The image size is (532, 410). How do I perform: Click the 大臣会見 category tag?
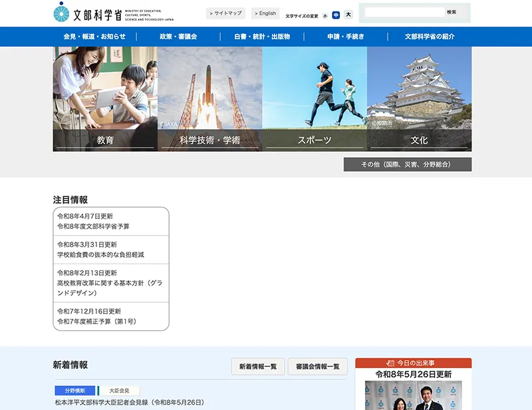click(x=119, y=391)
